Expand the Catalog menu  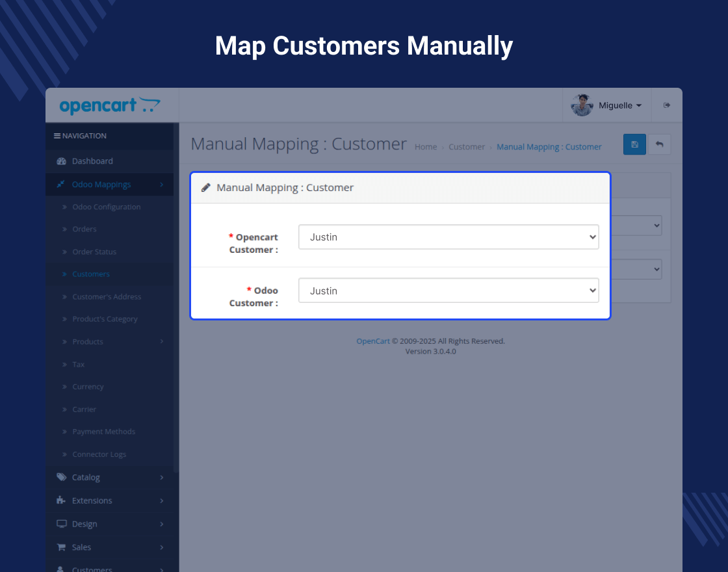110,477
